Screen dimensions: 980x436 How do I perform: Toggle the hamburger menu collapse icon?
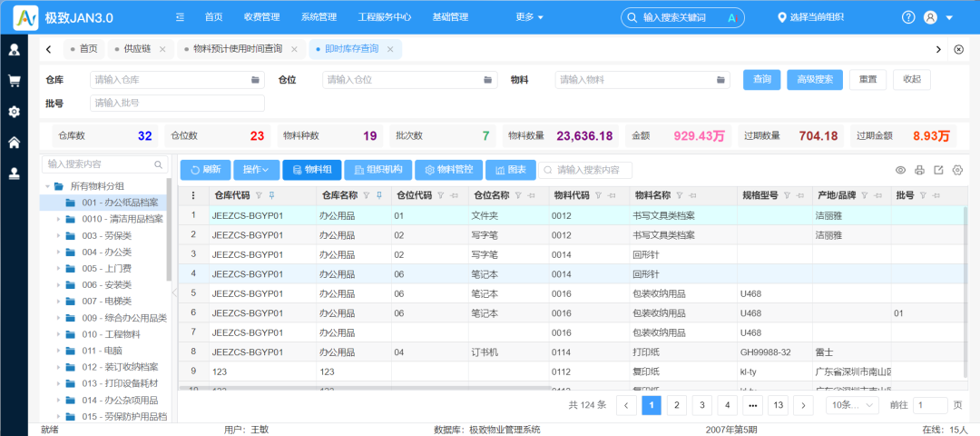click(x=180, y=17)
